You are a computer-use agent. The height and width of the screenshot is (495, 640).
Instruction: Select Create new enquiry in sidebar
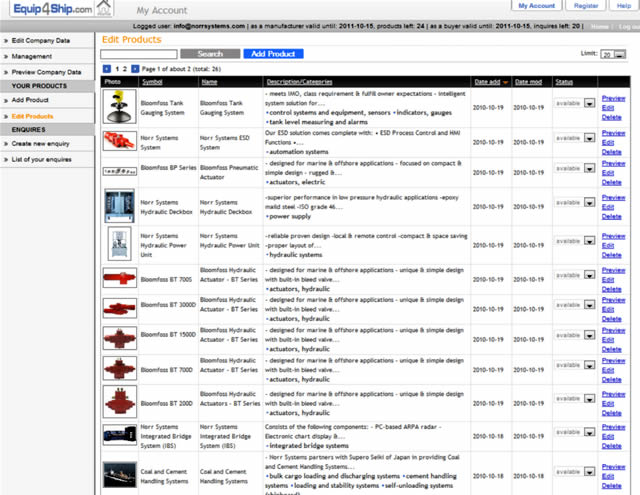tap(41, 145)
